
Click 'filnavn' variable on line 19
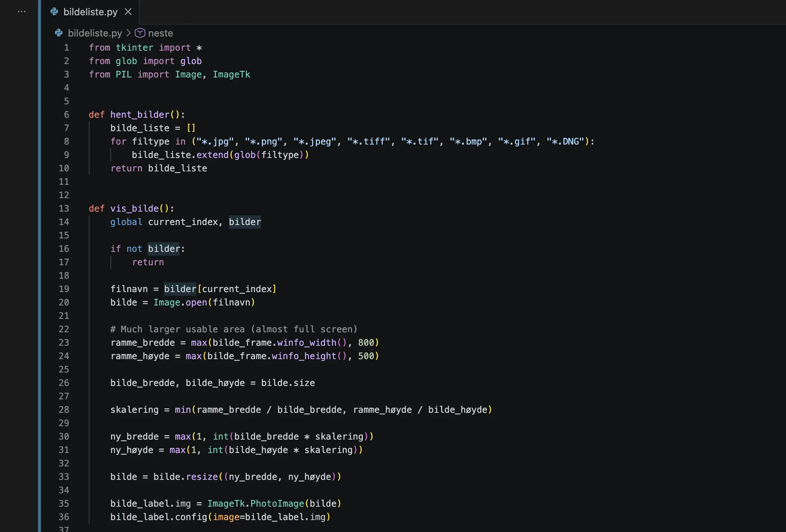[x=129, y=289]
